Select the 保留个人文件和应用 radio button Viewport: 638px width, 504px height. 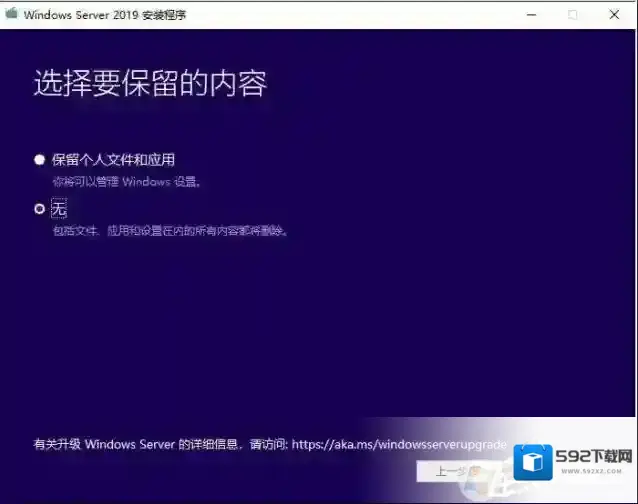40,160
